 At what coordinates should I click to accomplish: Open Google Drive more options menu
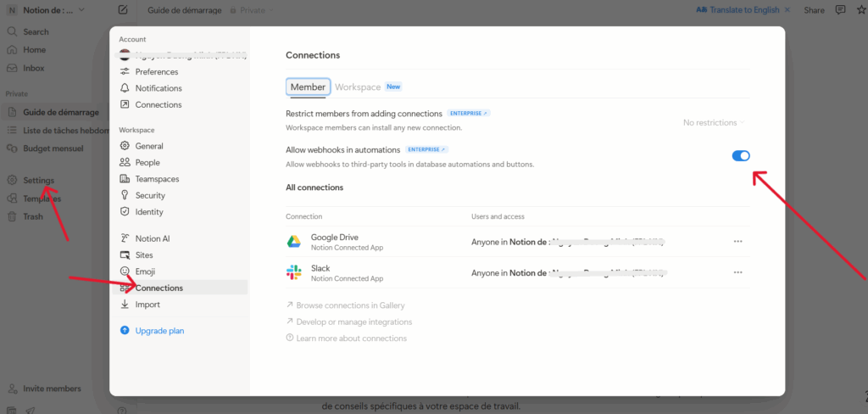(x=737, y=242)
